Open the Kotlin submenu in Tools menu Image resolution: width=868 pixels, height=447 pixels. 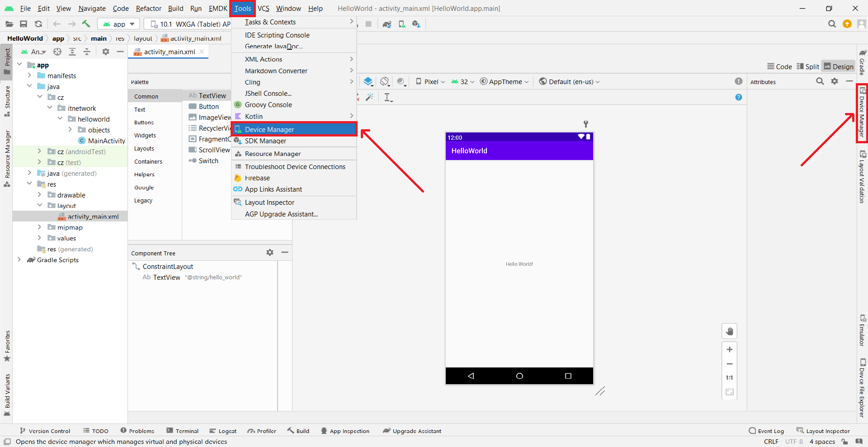tap(294, 117)
